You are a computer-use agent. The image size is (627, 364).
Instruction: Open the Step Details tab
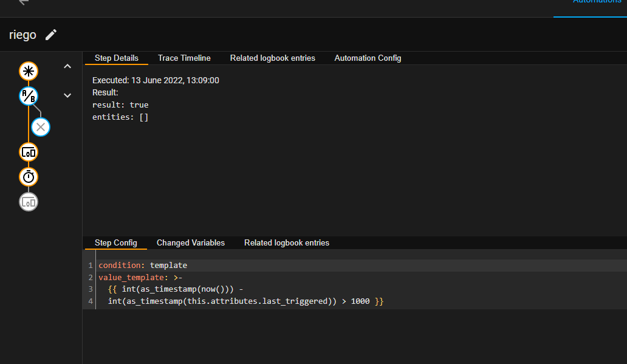coord(117,58)
